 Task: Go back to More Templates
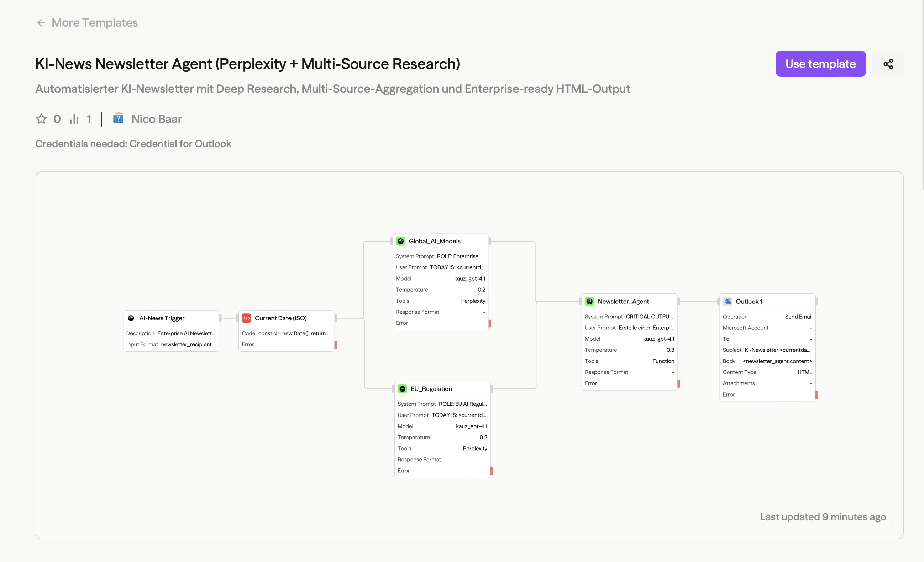(x=95, y=23)
